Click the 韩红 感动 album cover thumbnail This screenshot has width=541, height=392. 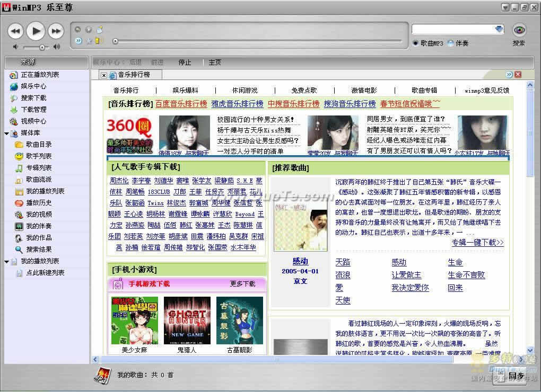tap(301, 226)
